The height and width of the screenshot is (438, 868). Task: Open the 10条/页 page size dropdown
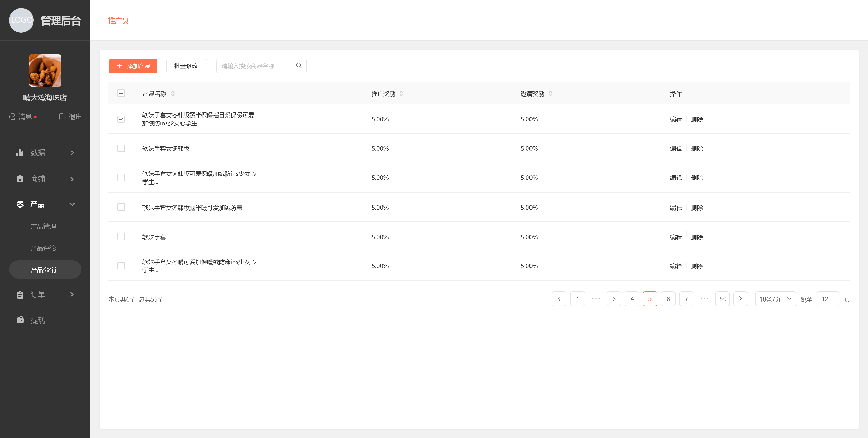(x=776, y=299)
